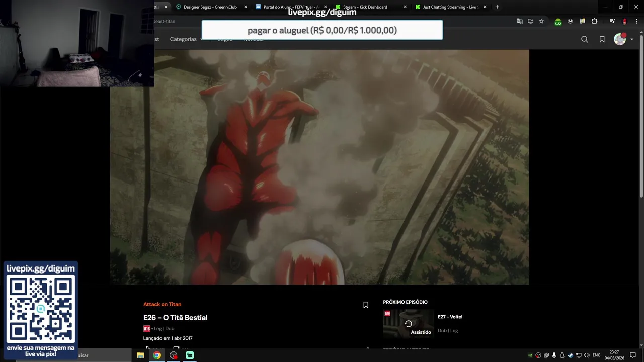The image size is (644, 362).
Task: Click the E27 thumbnail marked Assistido
Action: click(409, 323)
